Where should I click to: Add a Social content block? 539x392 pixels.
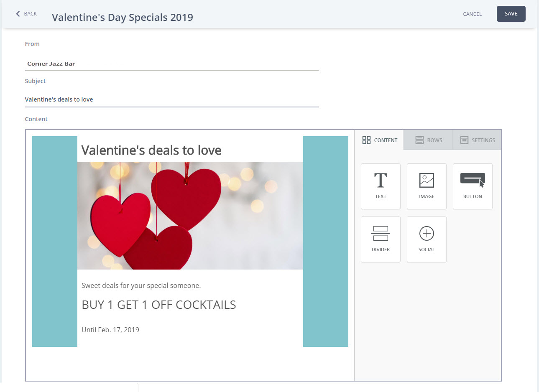pyautogui.click(x=427, y=239)
